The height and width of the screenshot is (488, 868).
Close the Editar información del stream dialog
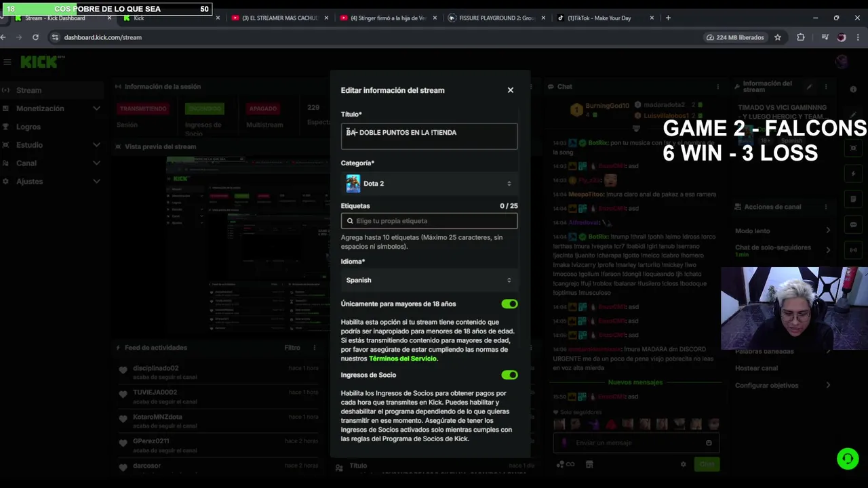pyautogui.click(x=511, y=90)
